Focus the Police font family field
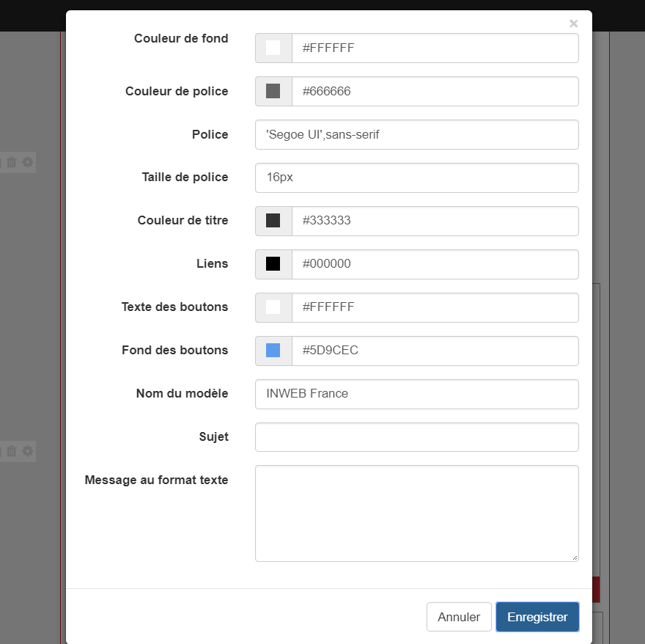 (x=417, y=135)
